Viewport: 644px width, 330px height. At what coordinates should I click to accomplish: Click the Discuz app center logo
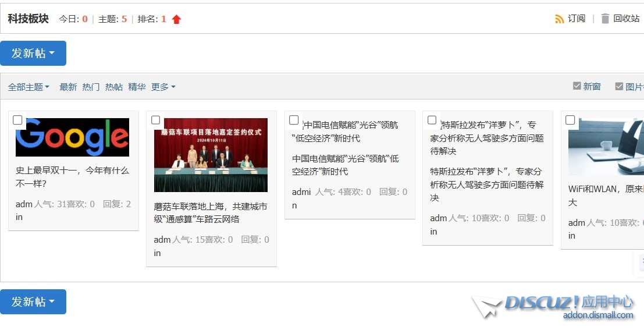553,306
